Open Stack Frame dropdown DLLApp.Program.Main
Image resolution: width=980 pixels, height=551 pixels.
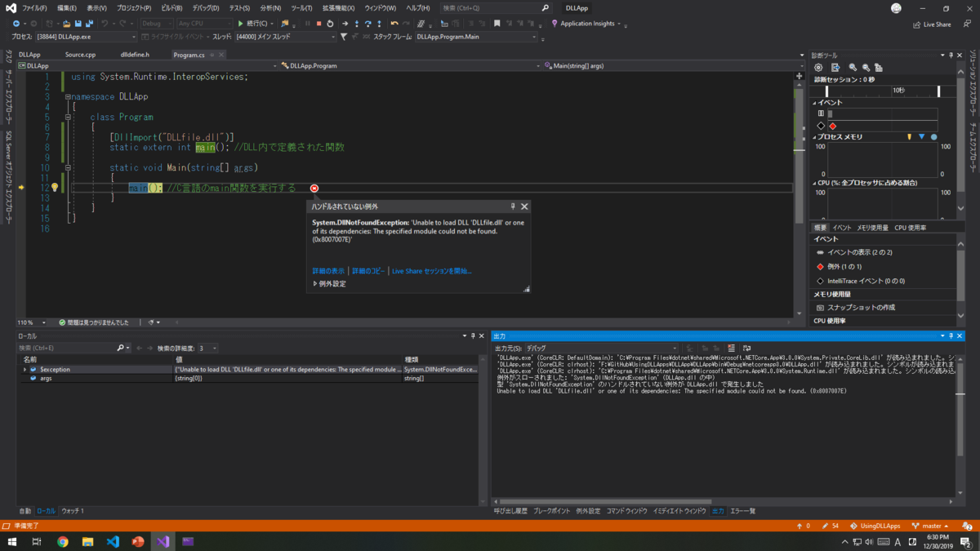tap(476, 37)
